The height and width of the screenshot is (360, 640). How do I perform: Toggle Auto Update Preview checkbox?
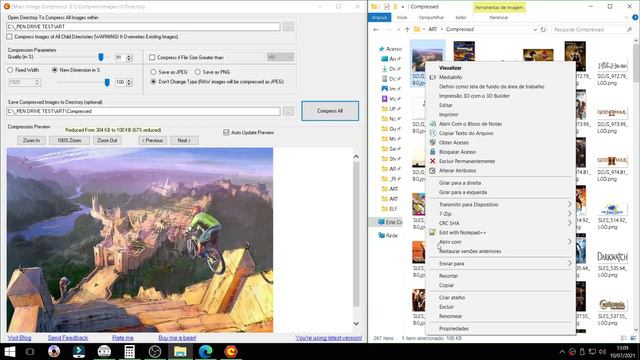point(226,132)
